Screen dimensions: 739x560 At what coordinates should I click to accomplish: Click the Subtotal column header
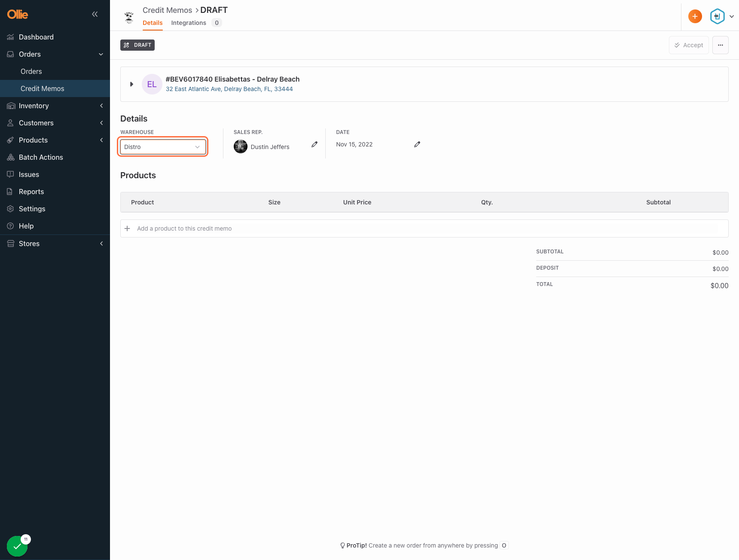click(659, 202)
